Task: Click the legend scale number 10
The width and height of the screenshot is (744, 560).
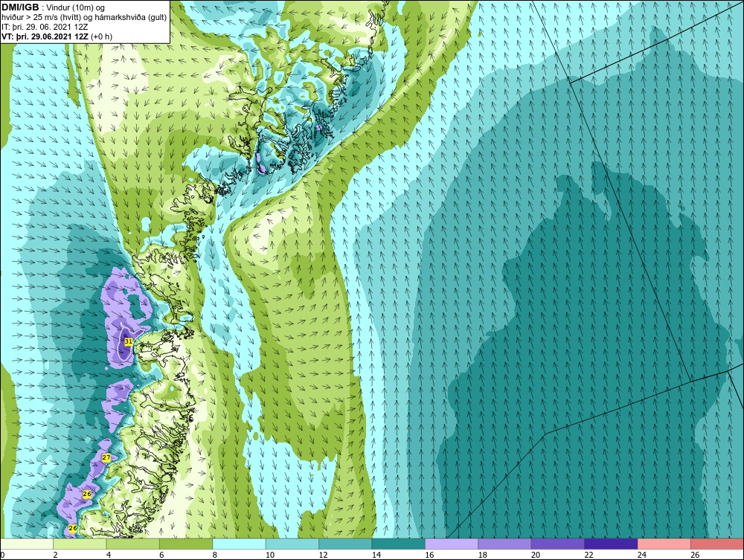Action: [x=270, y=555]
